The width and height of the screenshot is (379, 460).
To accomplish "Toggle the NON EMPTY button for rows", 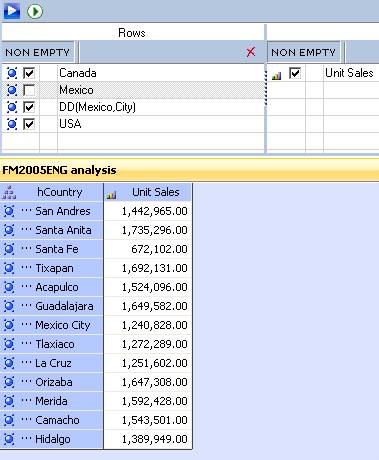I will click(38, 52).
